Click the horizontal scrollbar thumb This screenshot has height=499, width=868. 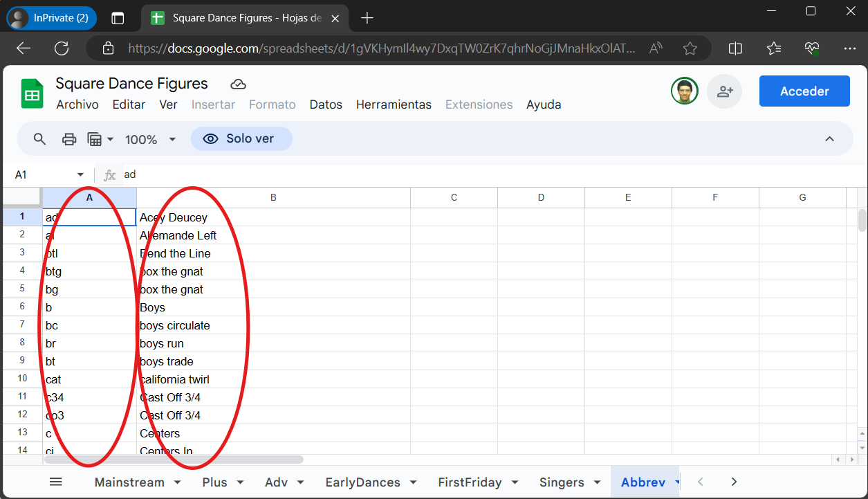click(174, 460)
